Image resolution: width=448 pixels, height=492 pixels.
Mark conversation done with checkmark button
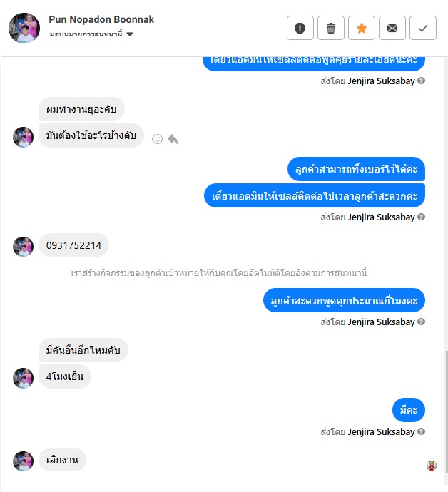pyautogui.click(x=423, y=28)
